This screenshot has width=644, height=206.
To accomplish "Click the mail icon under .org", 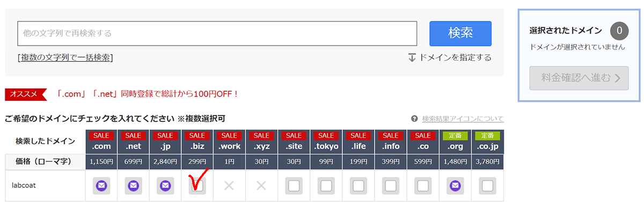I will [455, 186].
